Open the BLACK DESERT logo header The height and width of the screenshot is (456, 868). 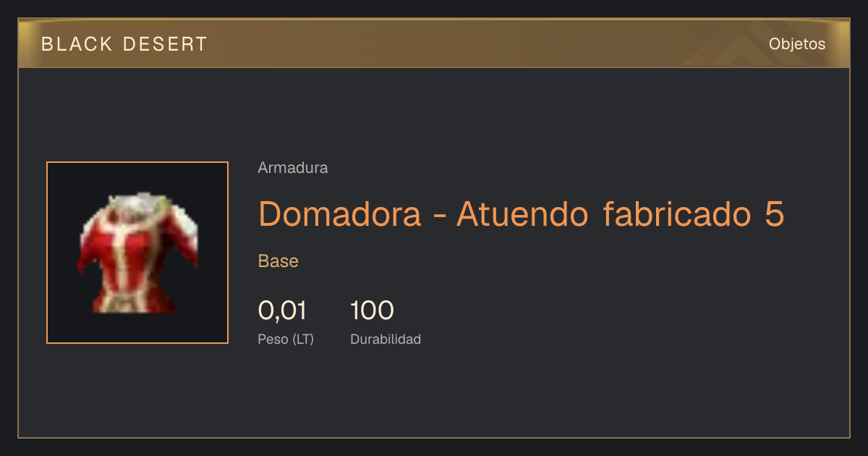click(124, 44)
